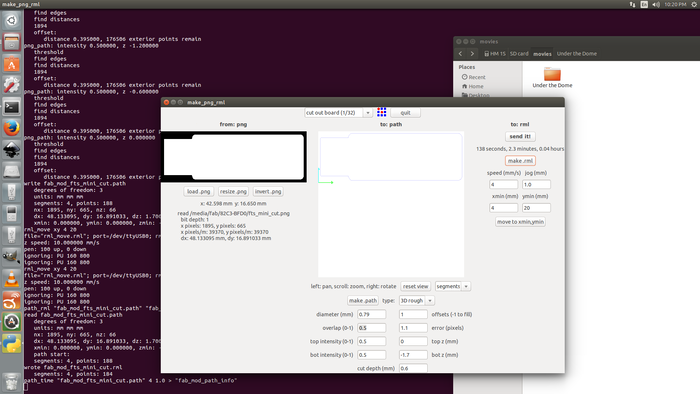Click the bot z (mm) field showing -1.7
The width and height of the screenshot is (700, 394).
(x=413, y=355)
